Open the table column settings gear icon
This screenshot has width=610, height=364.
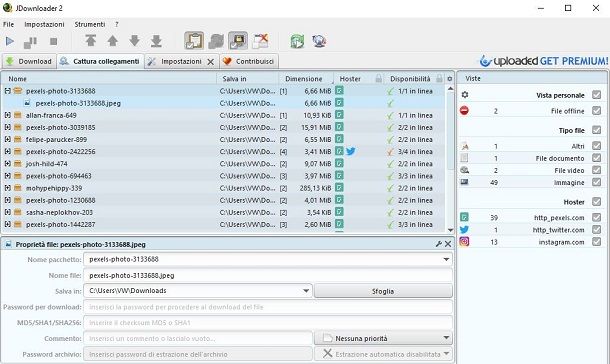coord(450,79)
